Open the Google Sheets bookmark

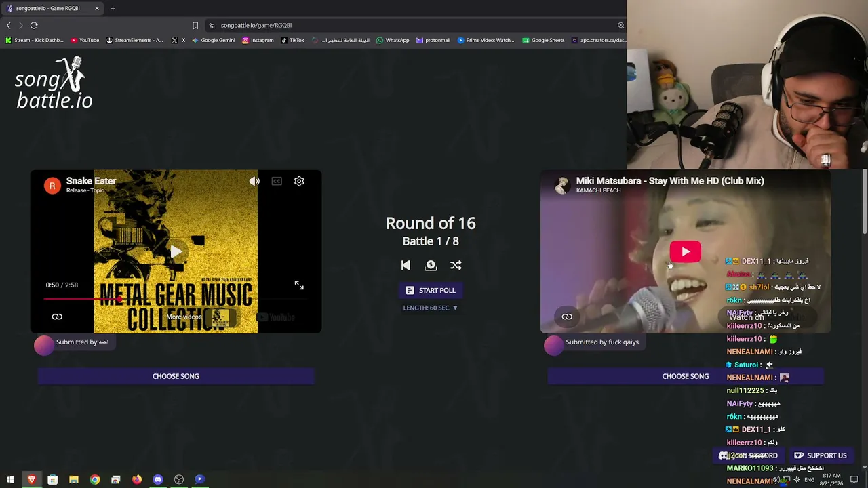[x=543, y=40]
